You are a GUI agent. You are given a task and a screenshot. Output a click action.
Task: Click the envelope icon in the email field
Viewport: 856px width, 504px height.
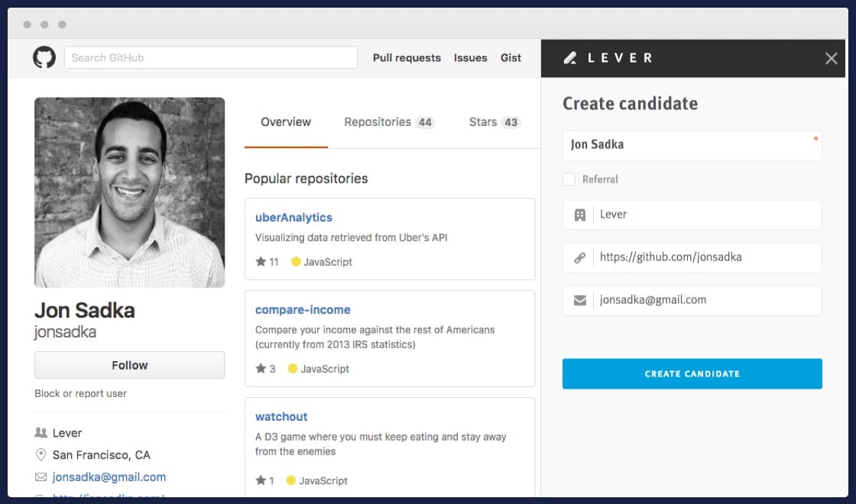click(580, 301)
